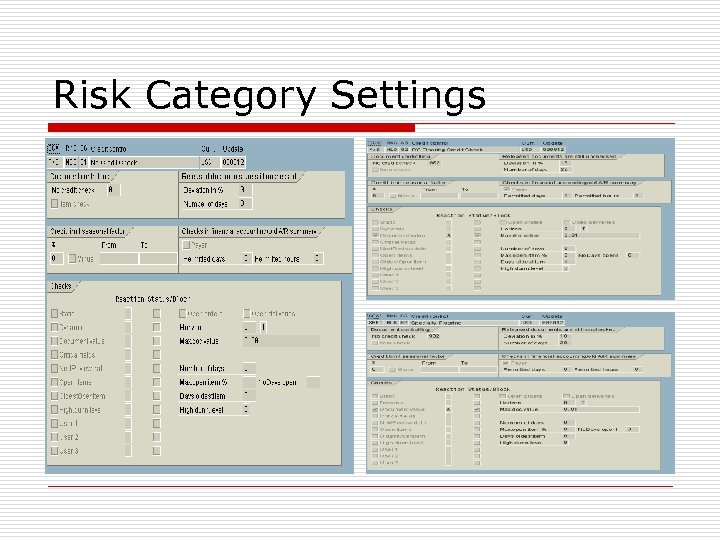
Task: Click the Risk Category Settings slide title
Action: (x=270, y=95)
